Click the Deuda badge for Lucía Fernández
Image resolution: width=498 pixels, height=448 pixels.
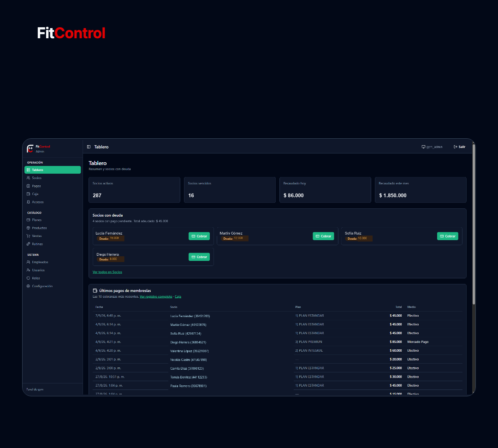click(110, 238)
